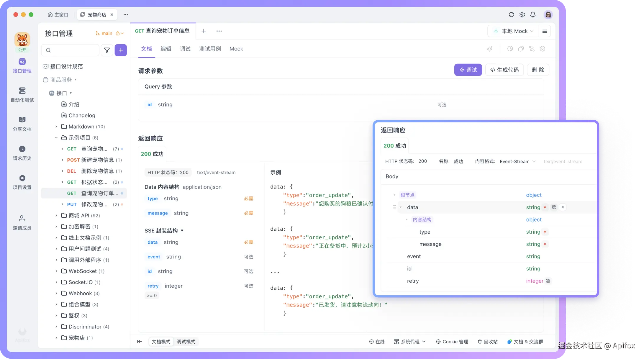Image resolution: width=644 pixels, height=359 pixels.
Task: Click the AI sparkle icon in the toolbar
Action: 490,49
